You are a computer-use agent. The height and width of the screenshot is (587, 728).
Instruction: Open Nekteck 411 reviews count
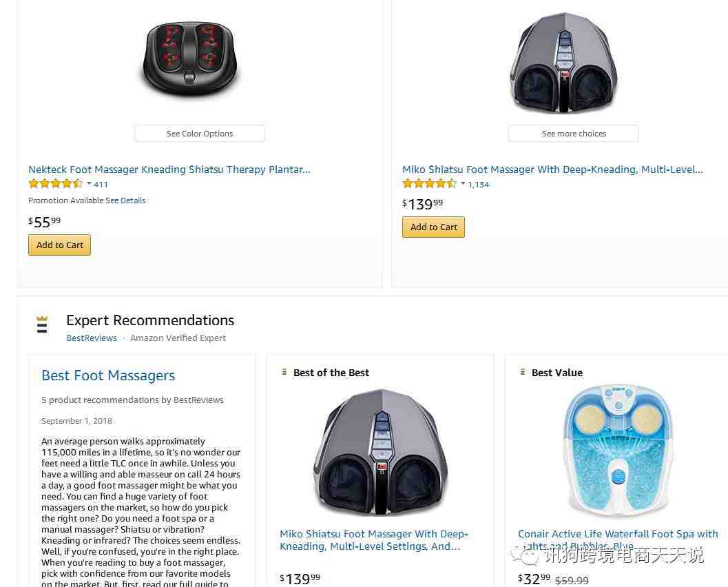pyautogui.click(x=101, y=185)
